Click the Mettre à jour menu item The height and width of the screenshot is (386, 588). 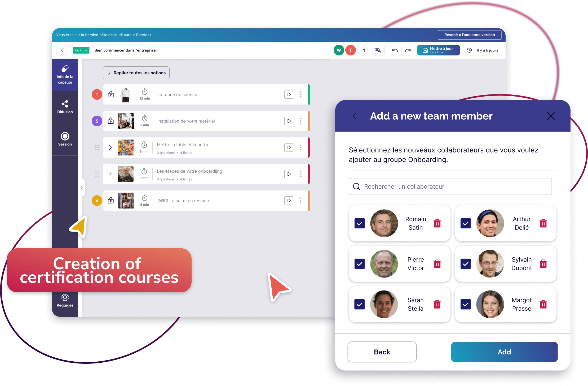pyautogui.click(x=440, y=50)
